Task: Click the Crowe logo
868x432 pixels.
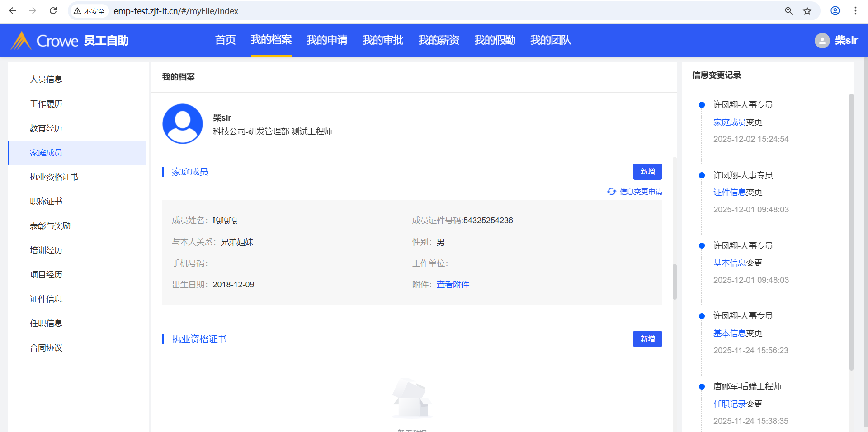Action: (x=44, y=41)
